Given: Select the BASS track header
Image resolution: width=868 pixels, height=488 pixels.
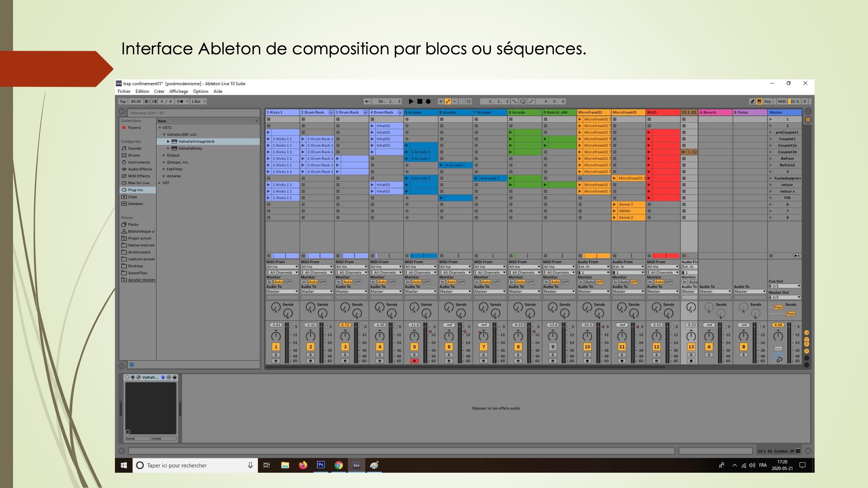Looking at the screenshot, I should [x=663, y=113].
